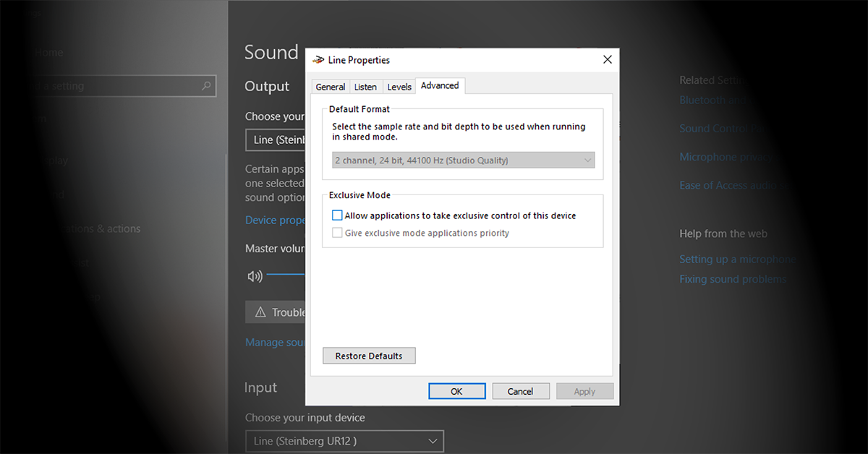Click the master volume slider track

pyautogui.click(x=286, y=275)
